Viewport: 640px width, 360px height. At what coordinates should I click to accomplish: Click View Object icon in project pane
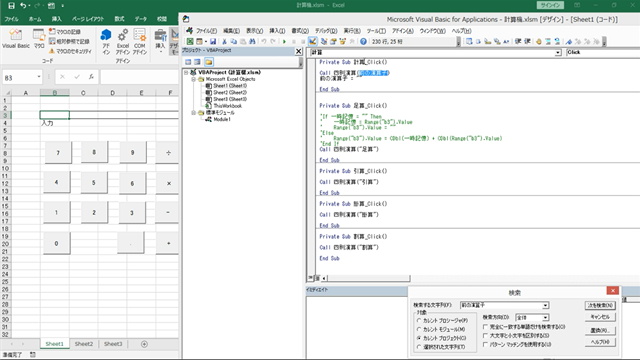click(198, 62)
